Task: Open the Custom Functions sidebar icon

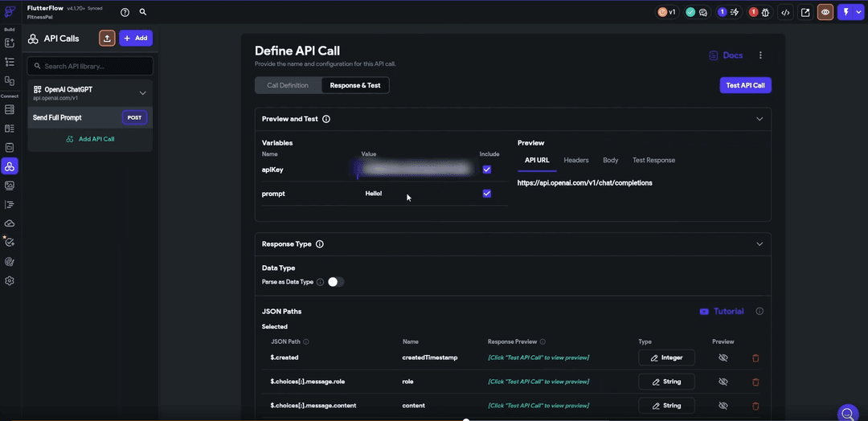Action: [x=10, y=205]
